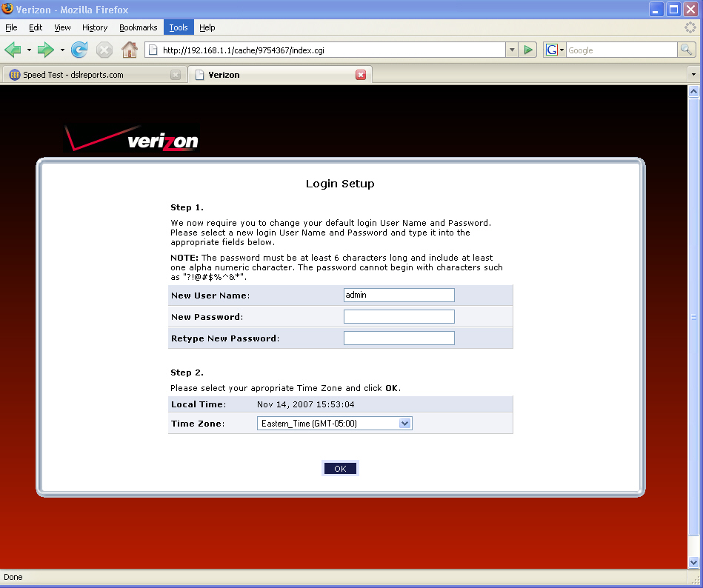Click the scrollbar down arrow
Viewport: 703px width, 588px height.
click(693, 562)
